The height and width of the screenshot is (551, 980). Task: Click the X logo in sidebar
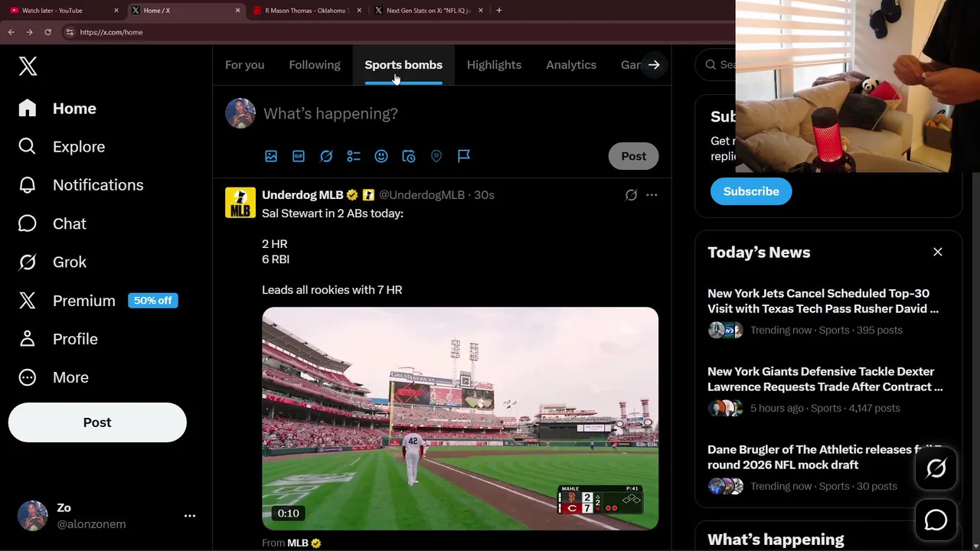[x=28, y=66]
